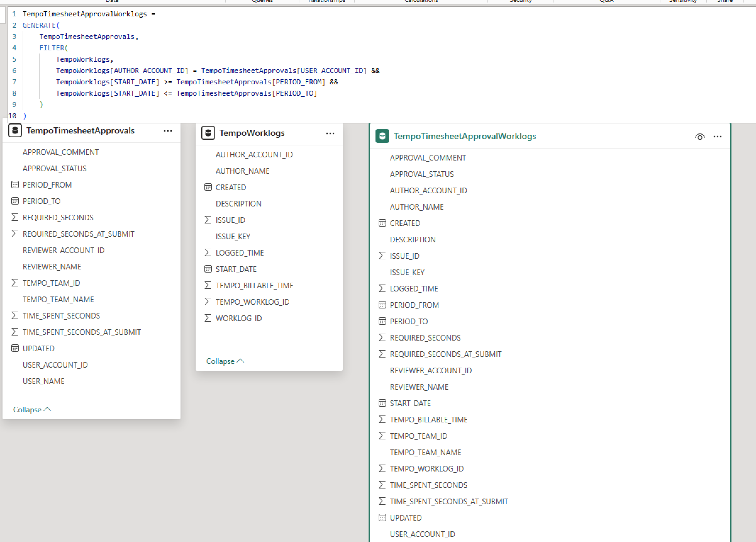This screenshot has width=756, height=542.
Task: Click sigma icon beside LOGGED_TIME in TempoTimesheetApprovalWorklogs
Action: (x=382, y=288)
